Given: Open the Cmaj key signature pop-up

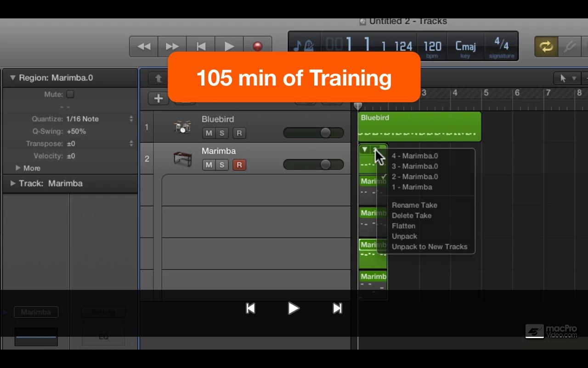Looking at the screenshot, I should [465, 46].
